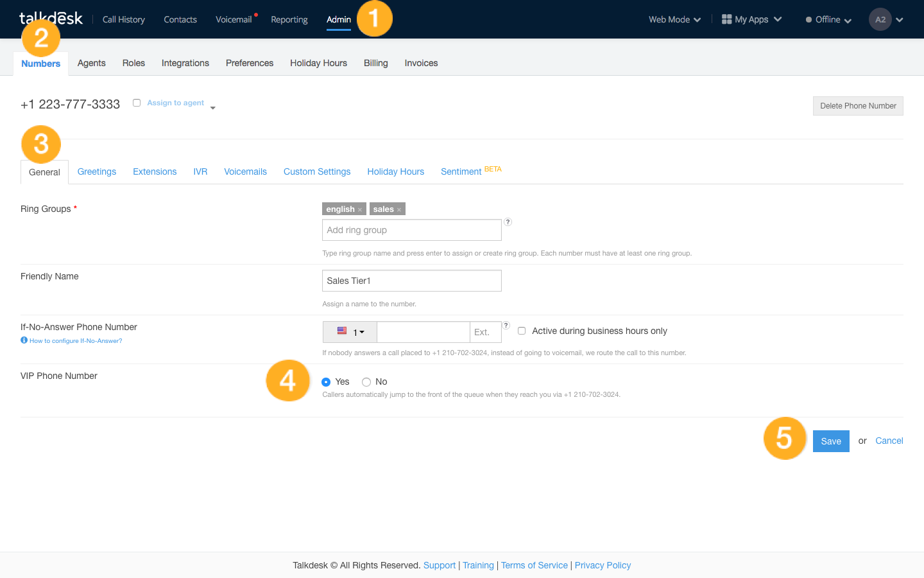Open the Privacy Policy footer link
Image resolution: width=924 pixels, height=578 pixels.
click(603, 565)
